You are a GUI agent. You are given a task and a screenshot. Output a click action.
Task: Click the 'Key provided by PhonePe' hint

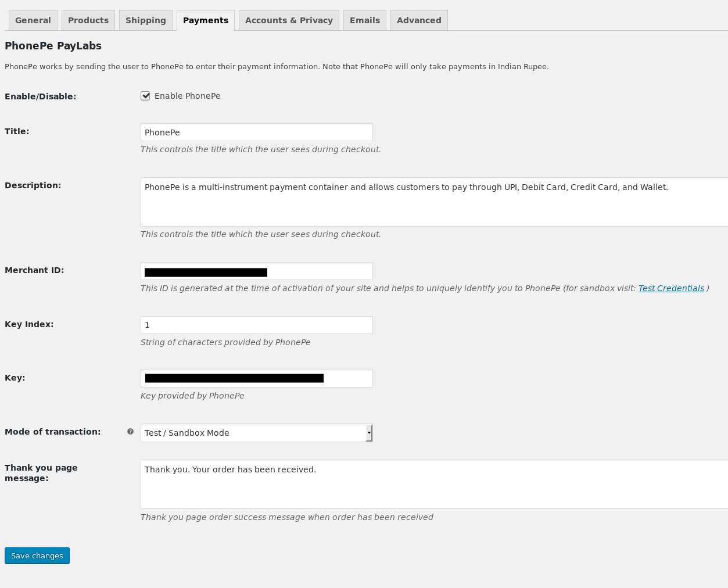(192, 396)
